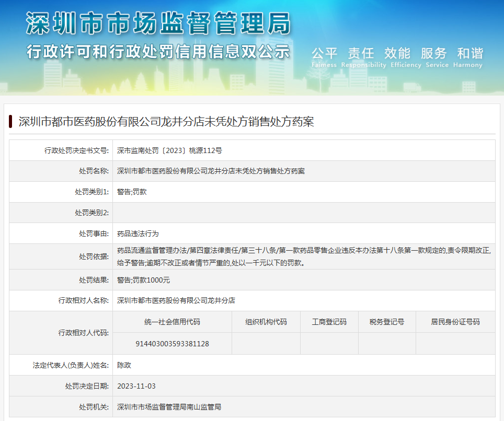Click the 深圳市市场监督管理局 header title
Image resolution: width=504 pixels, height=421 pixels.
(x=158, y=23)
